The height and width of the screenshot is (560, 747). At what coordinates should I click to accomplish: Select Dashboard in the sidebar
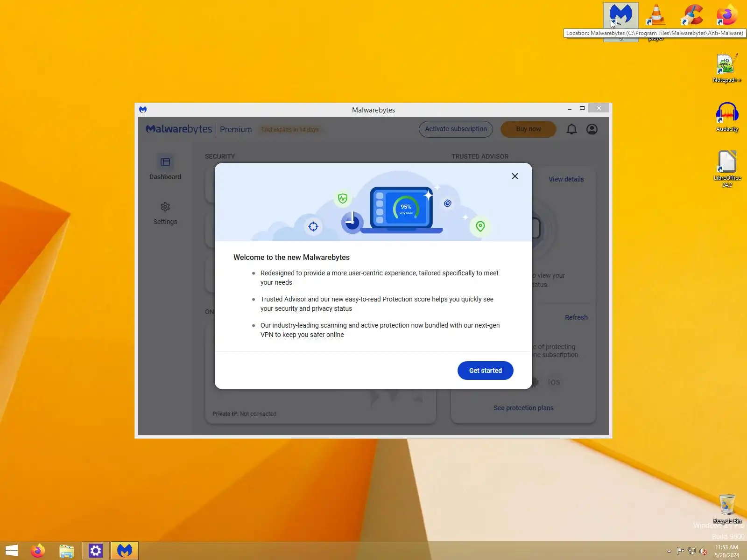click(165, 167)
